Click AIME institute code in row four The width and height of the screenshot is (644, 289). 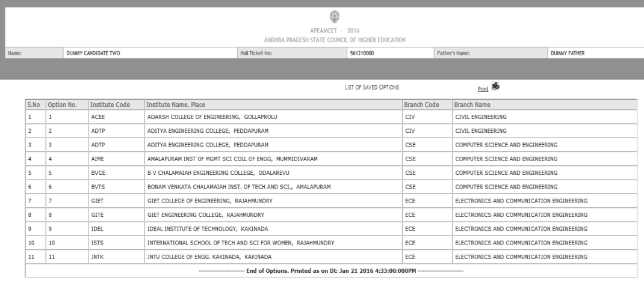point(98,159)
